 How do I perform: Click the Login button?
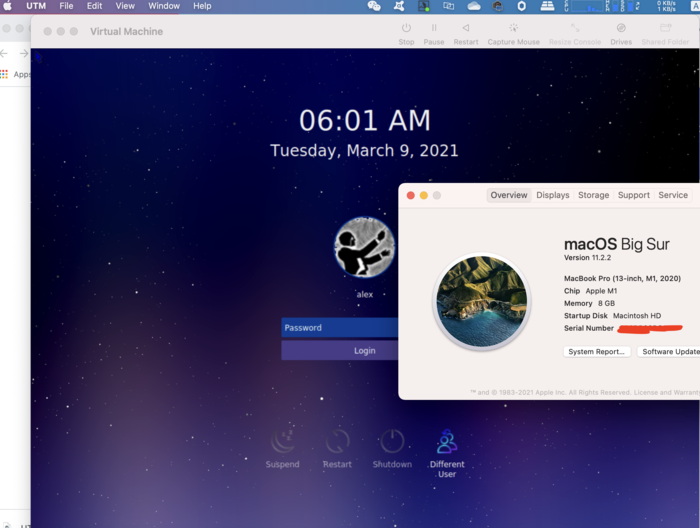click(x=339, y=350)
